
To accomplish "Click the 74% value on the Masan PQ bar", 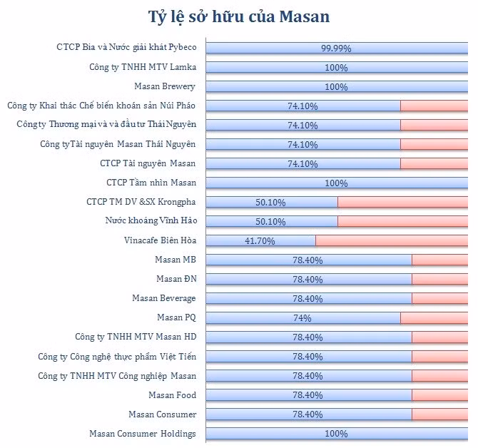I will pos(302,318).
